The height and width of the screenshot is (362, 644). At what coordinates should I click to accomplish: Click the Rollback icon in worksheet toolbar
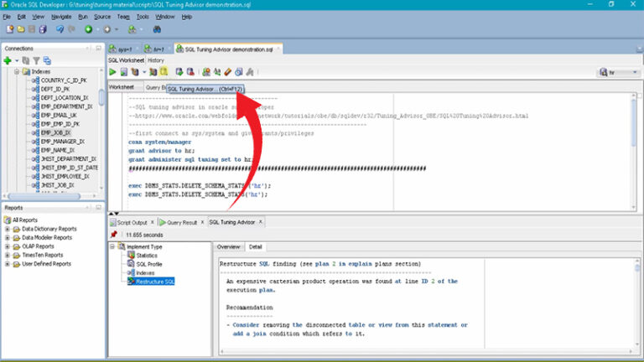pos(190,72)
